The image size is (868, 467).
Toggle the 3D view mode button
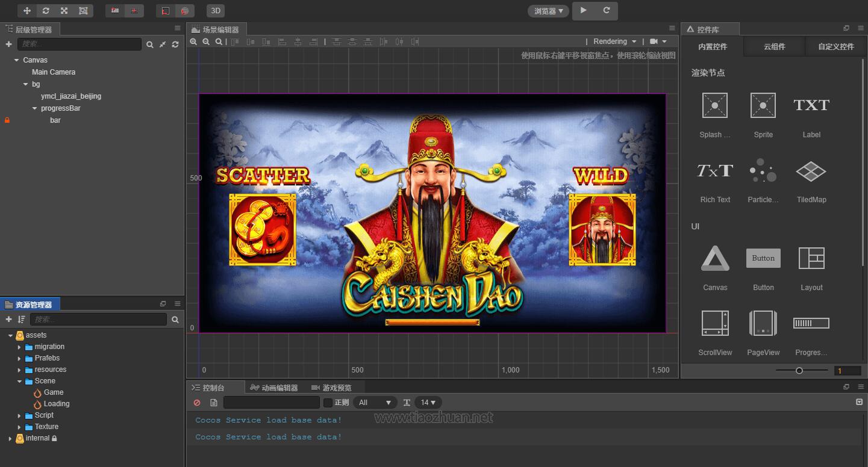[216, 11]
